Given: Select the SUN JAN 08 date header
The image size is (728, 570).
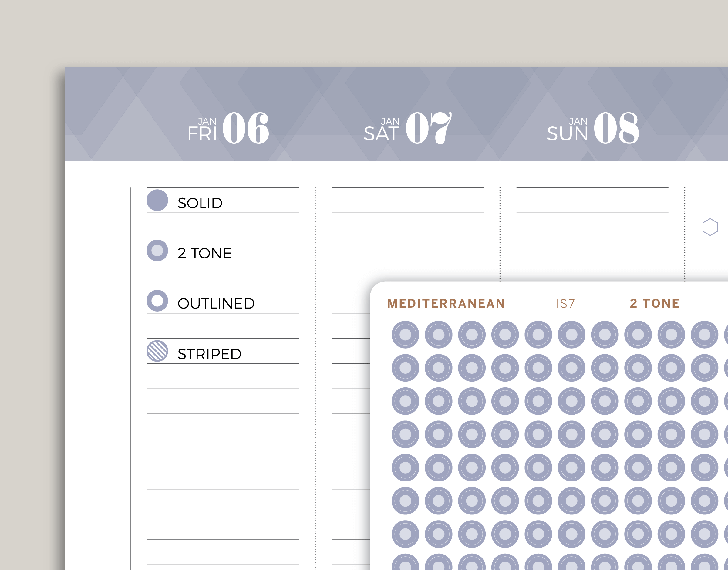Looking at the screenshot, I should (593, 128).
